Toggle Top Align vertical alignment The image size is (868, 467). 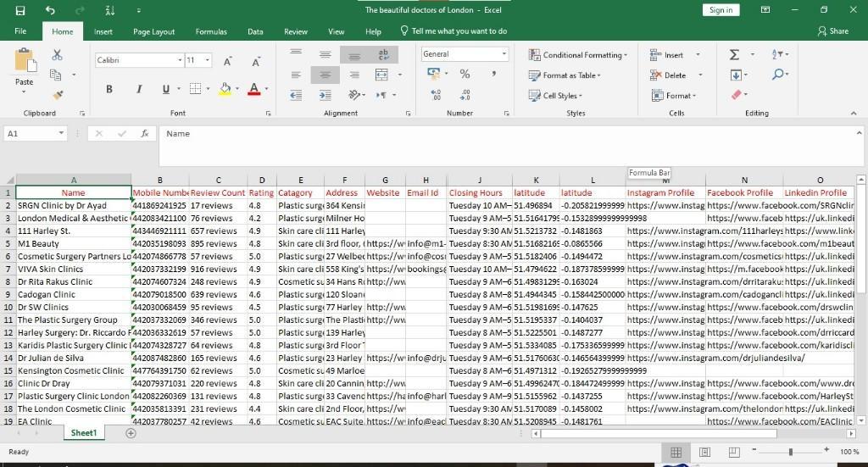(296, 52)
